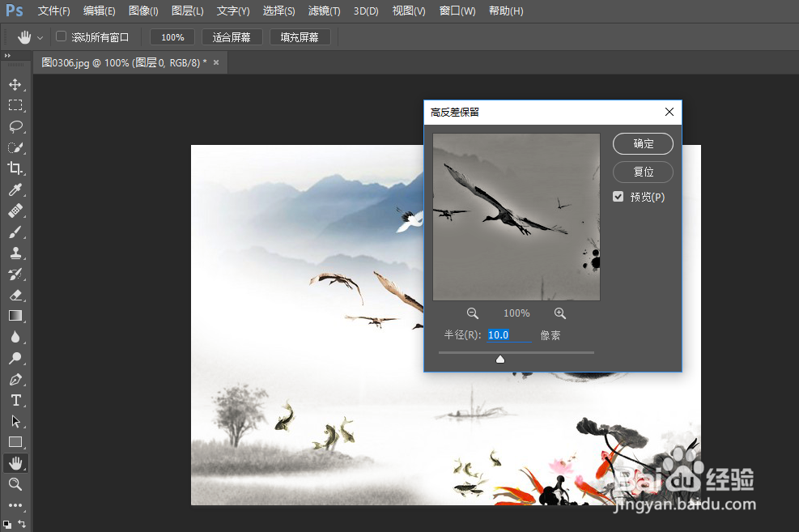Switch to the Zoom tool
The width and height of the screenshot is (799, 532).
[x=16, y=484]
